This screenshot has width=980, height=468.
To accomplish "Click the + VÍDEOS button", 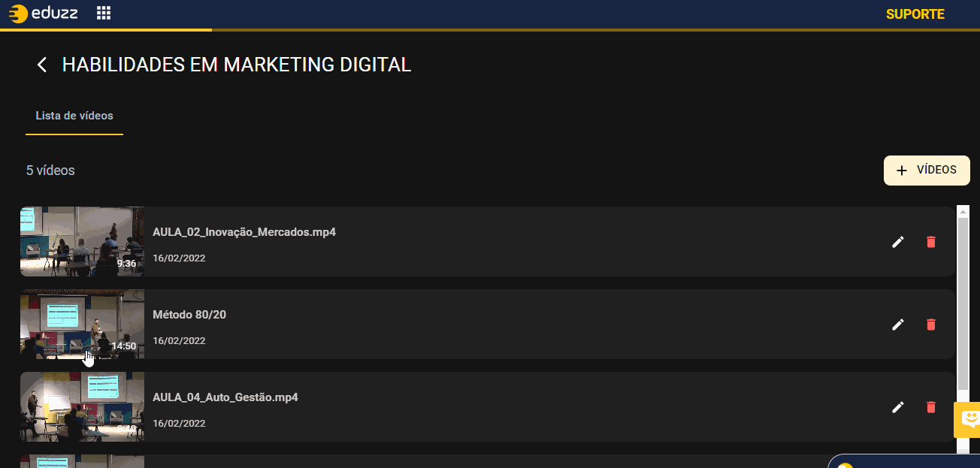I will tap(927, 171).
